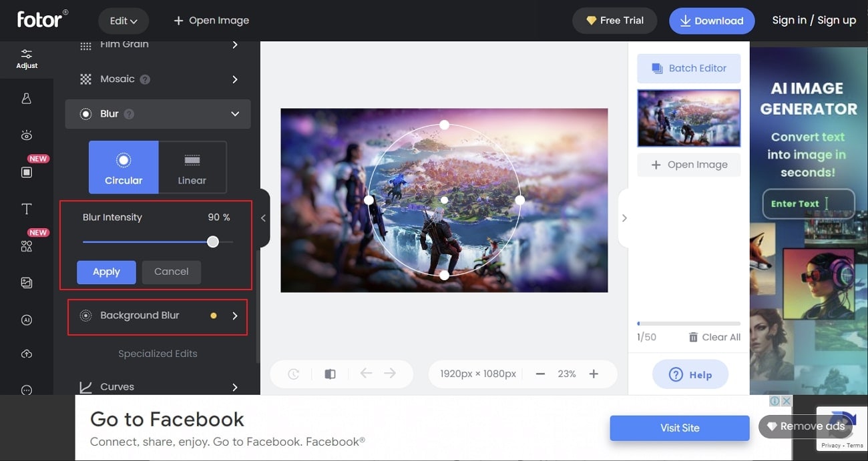Click the right handle of blur circle
Viewport: 868px width, 461px height.
[520, 199]
